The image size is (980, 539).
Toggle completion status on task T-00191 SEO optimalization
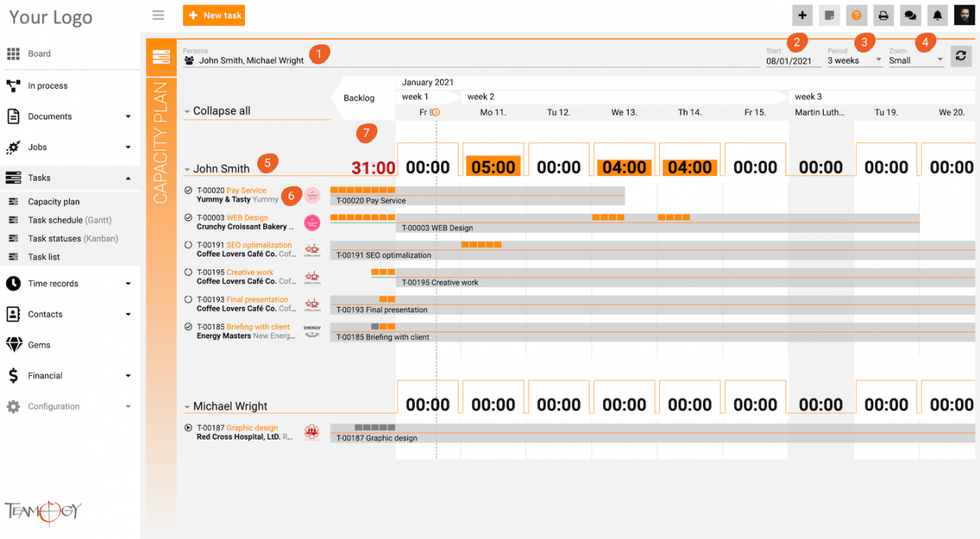tap(188, 245)
